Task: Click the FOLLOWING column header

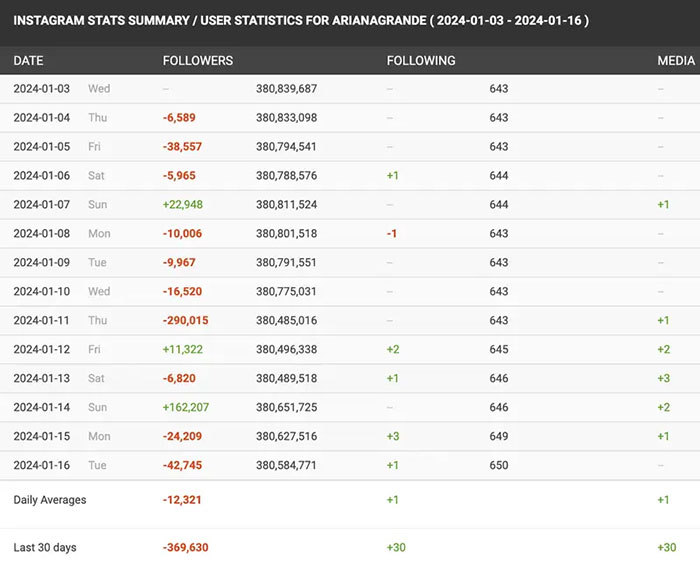Action: [421, 61]
